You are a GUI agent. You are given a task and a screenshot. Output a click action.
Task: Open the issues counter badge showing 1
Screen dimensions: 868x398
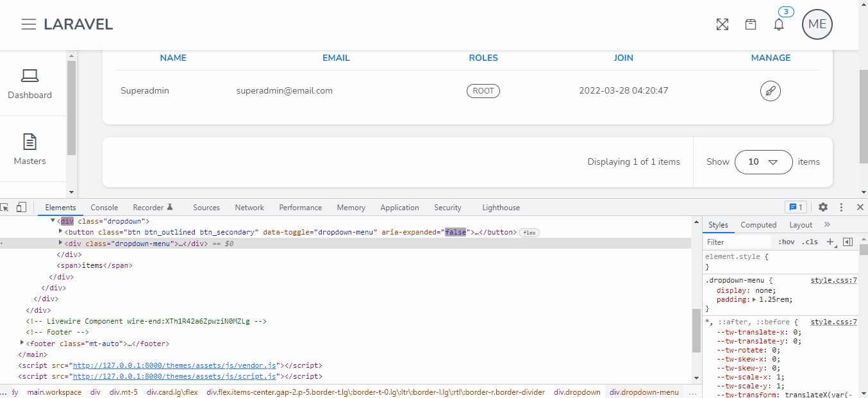click(x=796, y=207)
